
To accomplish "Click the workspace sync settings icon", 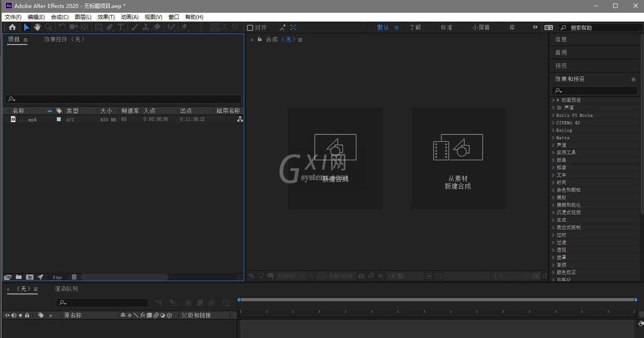I will [x=548, y=27].
